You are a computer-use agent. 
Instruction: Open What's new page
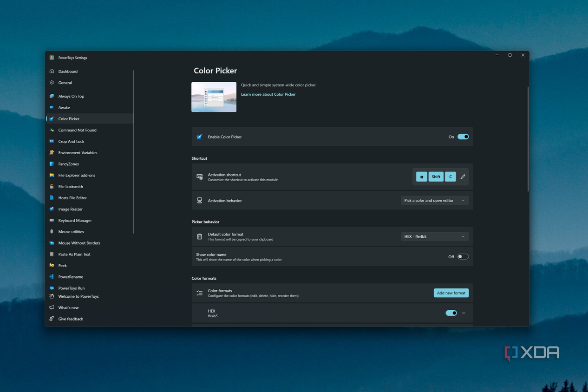(90, 308)
